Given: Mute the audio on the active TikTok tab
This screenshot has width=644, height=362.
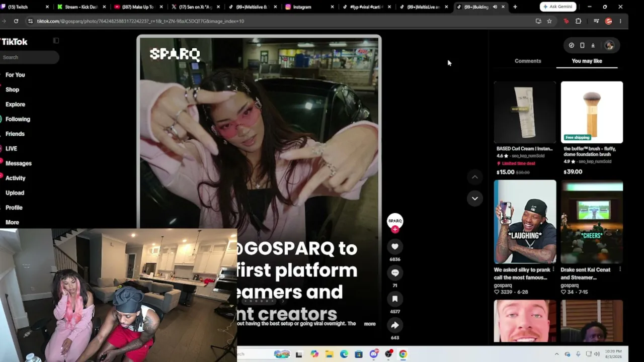Looking at the screenshot, I should point(495,7).
